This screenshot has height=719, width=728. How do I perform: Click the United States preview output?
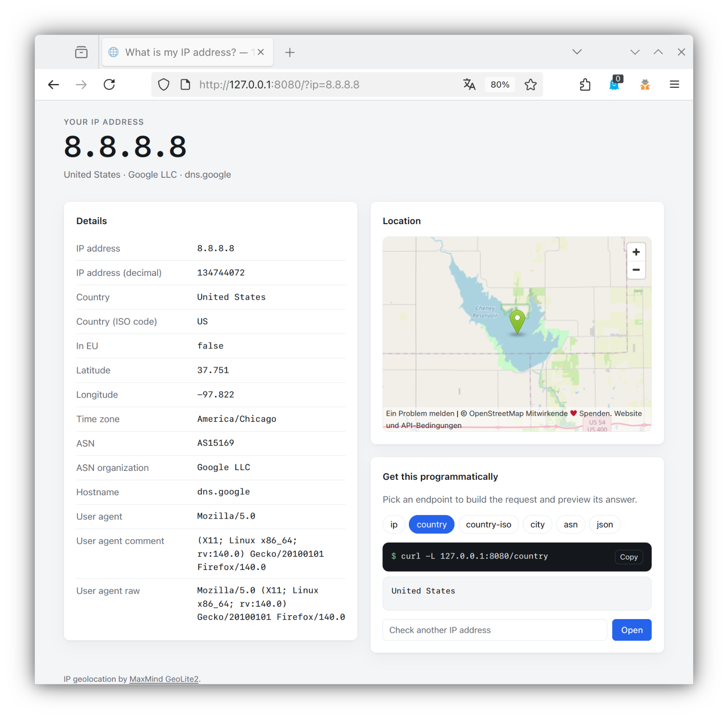423,591
